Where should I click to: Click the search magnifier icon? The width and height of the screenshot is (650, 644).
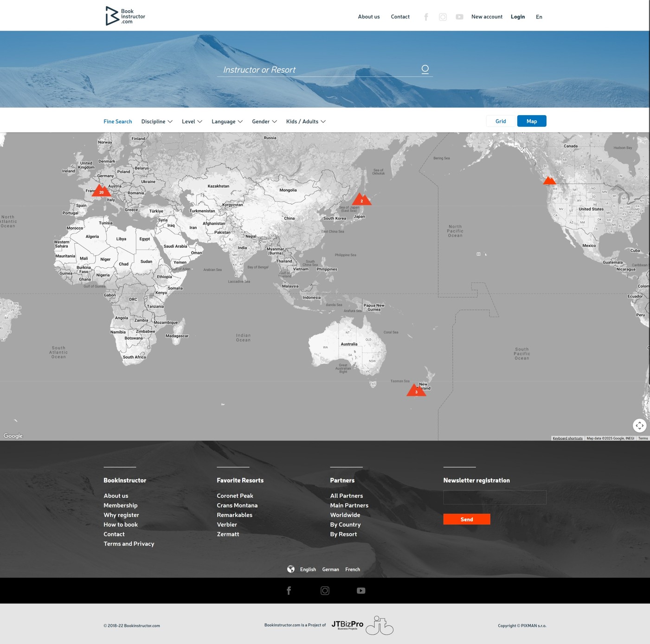425,69
